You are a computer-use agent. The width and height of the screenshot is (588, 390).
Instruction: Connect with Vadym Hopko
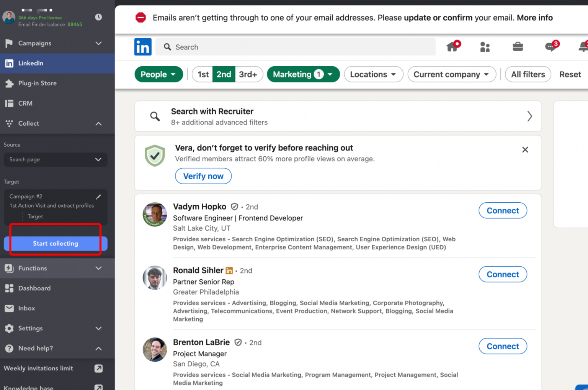(503, 210)
